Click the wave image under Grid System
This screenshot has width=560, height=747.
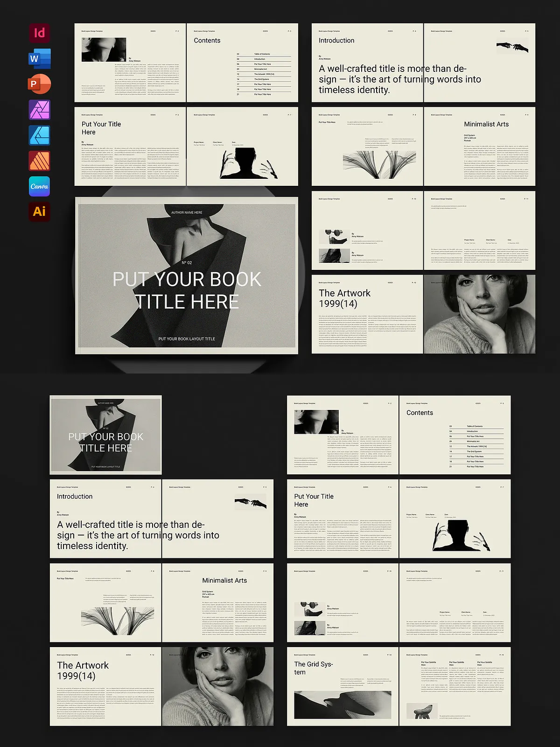343,705
